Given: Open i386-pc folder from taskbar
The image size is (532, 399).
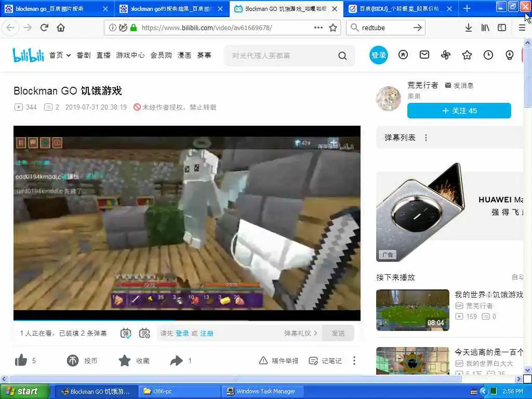Looking at the screenshot, I should (x=180, y=391).
